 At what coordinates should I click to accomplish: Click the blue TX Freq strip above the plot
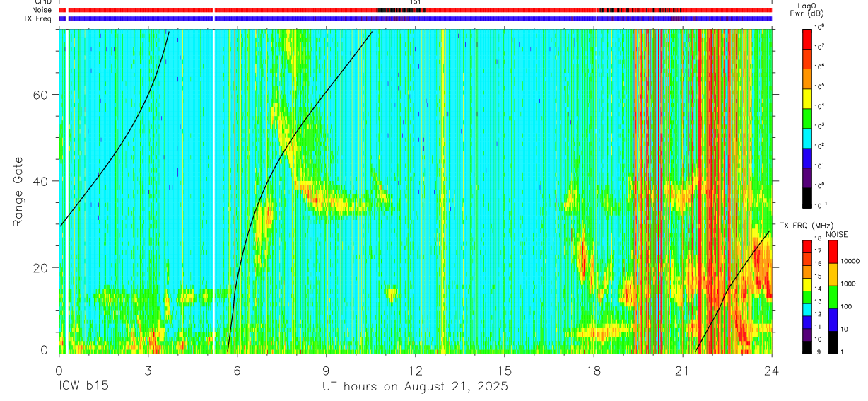click(x=416, y=18)
